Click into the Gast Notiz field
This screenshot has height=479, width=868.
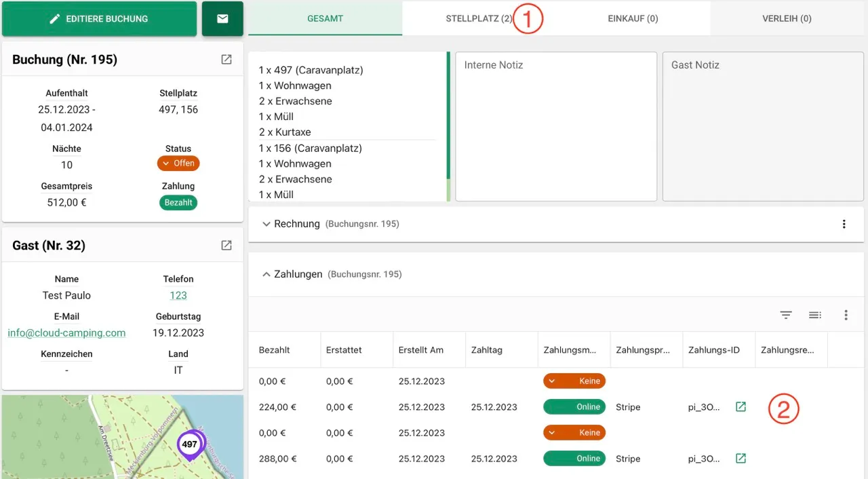pyautogui.click(x=763, y=126)
